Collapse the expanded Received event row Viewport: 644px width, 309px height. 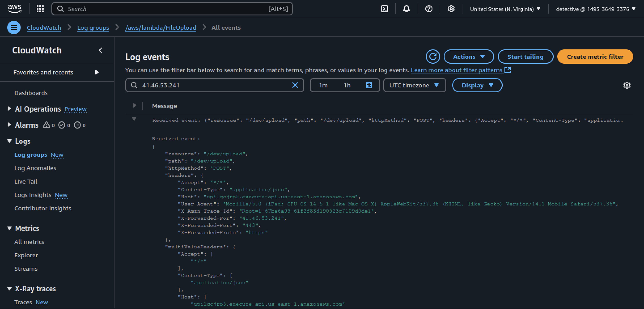click(134, 119)
